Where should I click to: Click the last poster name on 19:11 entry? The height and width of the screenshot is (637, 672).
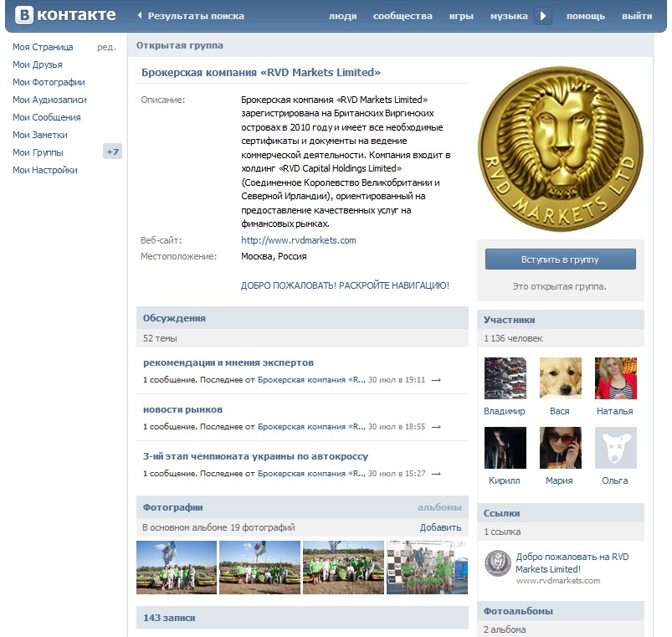pyautogui.click(x=311, y=380)
